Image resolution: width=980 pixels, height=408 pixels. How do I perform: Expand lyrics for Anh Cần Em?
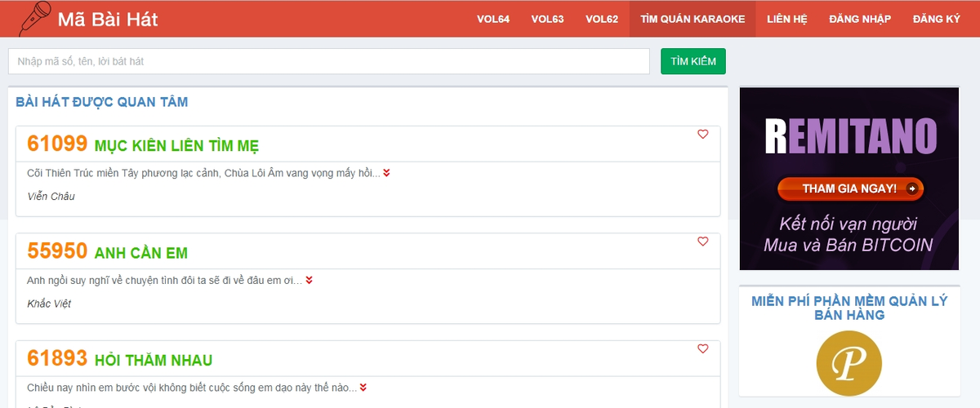(310, 280)
